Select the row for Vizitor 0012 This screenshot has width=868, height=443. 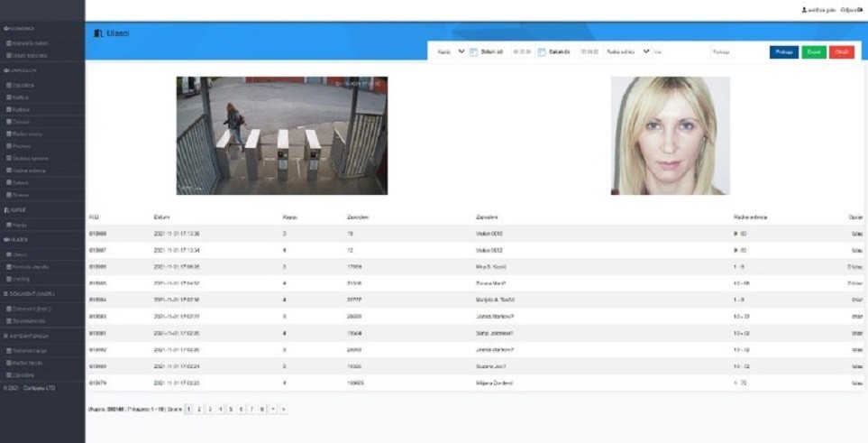click(x=475, y=250)
